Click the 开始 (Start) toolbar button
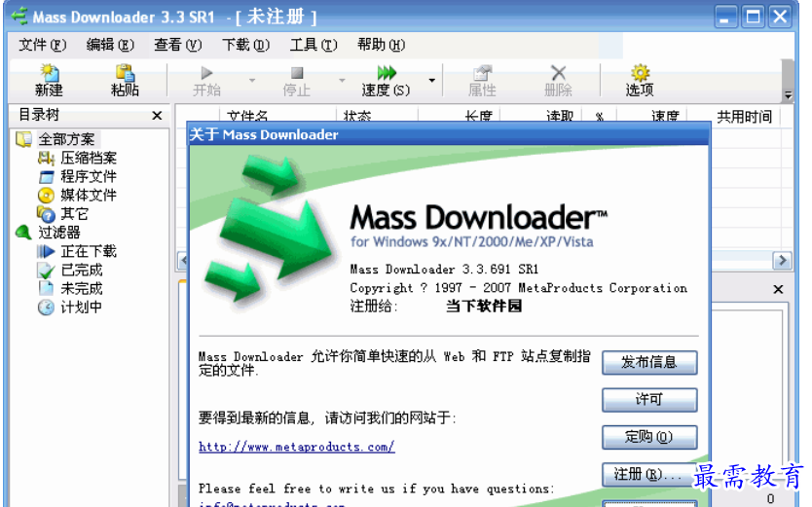812x507 pixels. tap(206, 80)
